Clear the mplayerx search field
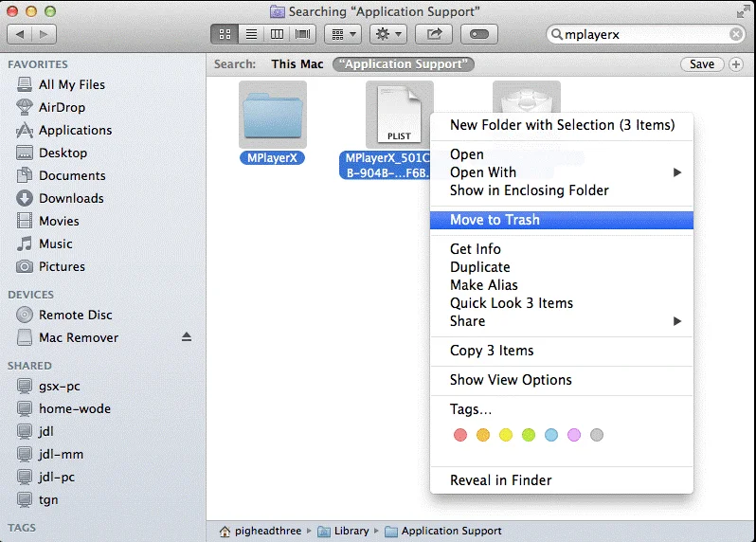 click(x=736, y=34)
